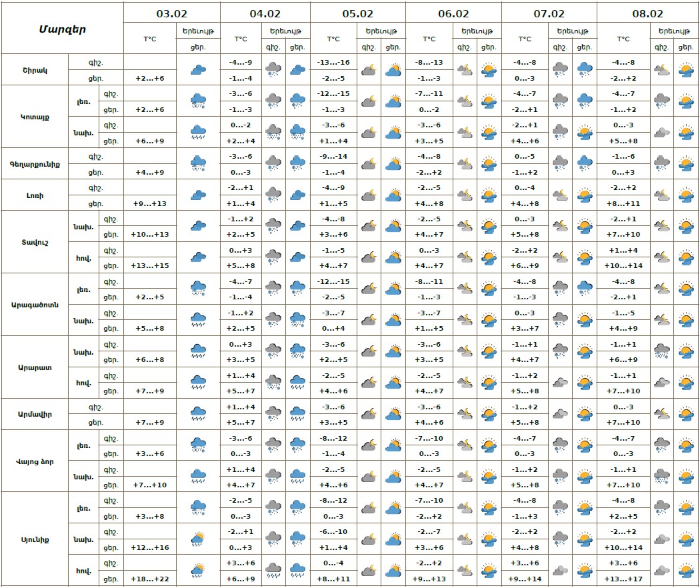The image size is (700, 588).
Task: Click Գեղարքունիք sleet icon under 03.02
Action: pyautogui.click(x=198, y=164)
